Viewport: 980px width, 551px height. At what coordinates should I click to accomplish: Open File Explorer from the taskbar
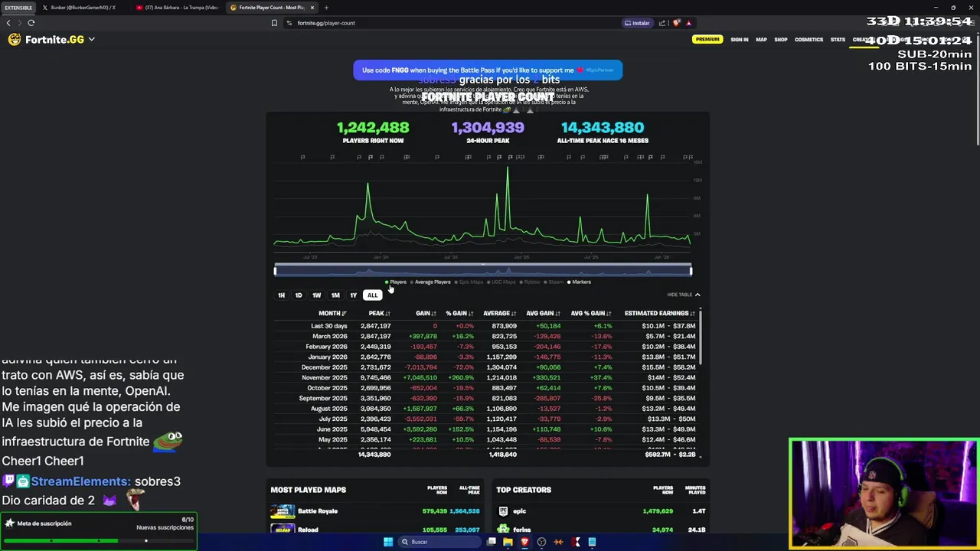point(508,542)
